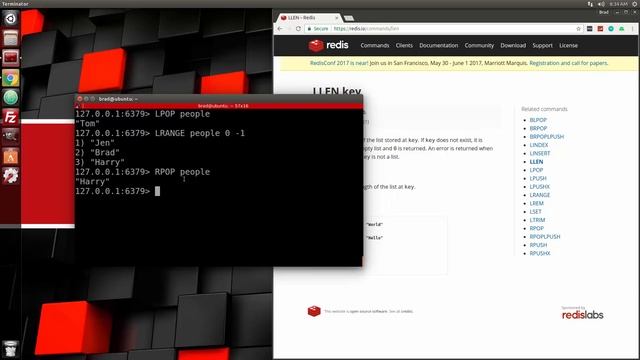Open Support in the Redis nav
Image resolution: width=640 pixels, height=360 pixels.
[542, 45]
